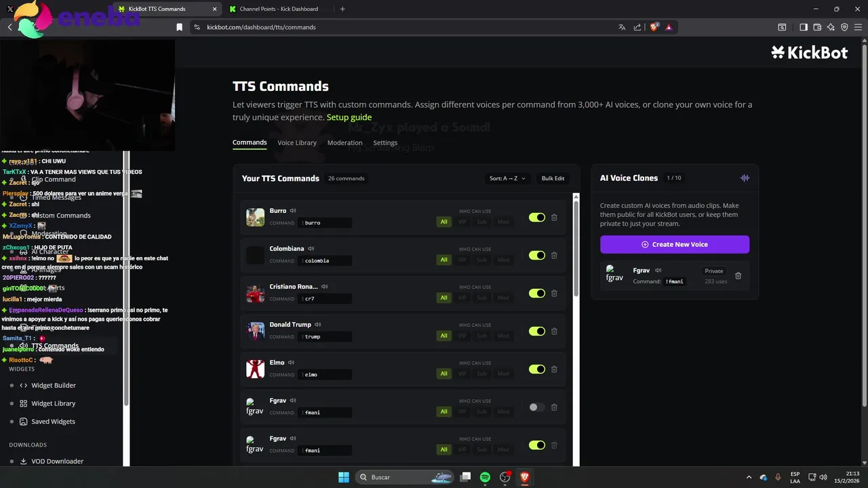Viewport: 868px width, 488px height.
Task: Play the Elmo voice preview speaker icon
Action: pyautogui.click(x=291, y=363)
